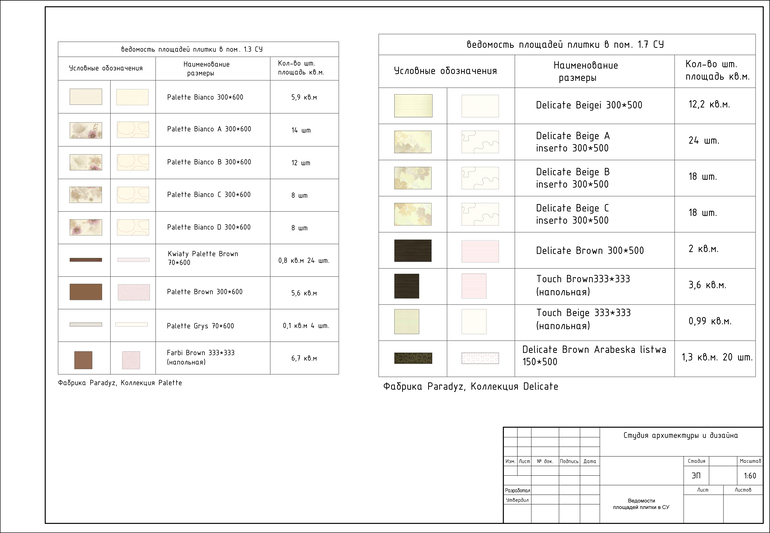Select the 'Palette Bianco D 300*600' name text
770x533 pixels.
[209, 227]
